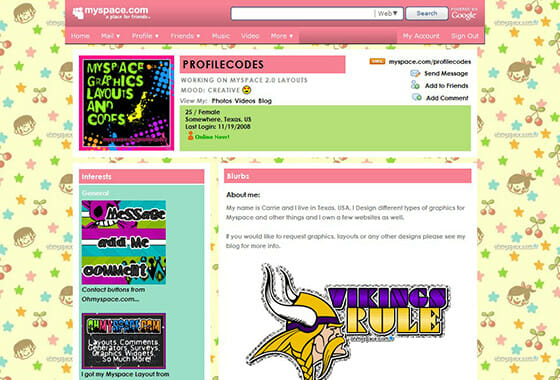The image size is (560, 380).
Task: Open the orange RSS badge icon
Action: [x=377, y=61]
